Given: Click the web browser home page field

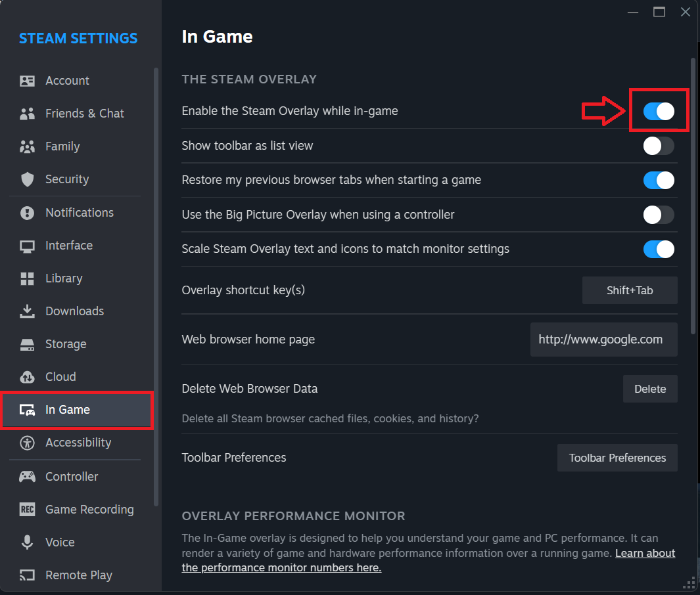Looking at the screenshot, I should coord(603,340).
